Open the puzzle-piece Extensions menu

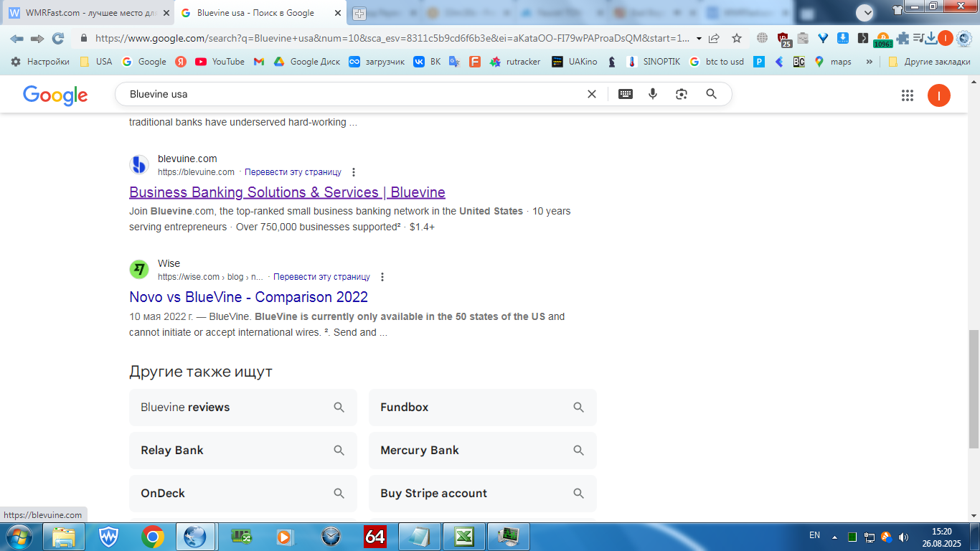click(x=903, y=39)
